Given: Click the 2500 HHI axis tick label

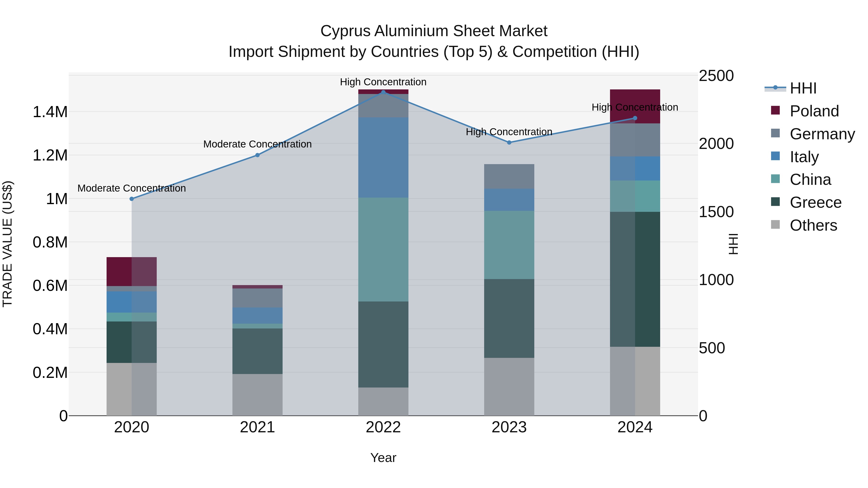Looking at the screenshot, I should (x=716, y=76).
